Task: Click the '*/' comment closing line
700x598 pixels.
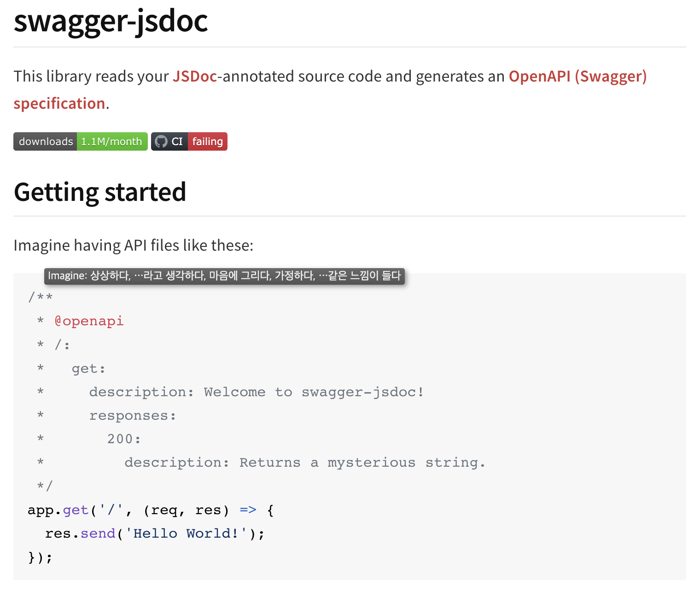Action: click(45, 486)
